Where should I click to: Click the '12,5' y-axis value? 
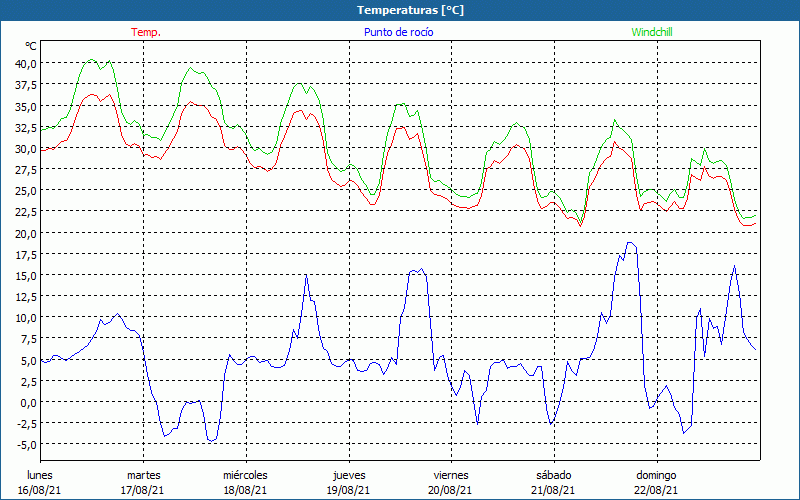coord(27,297)
